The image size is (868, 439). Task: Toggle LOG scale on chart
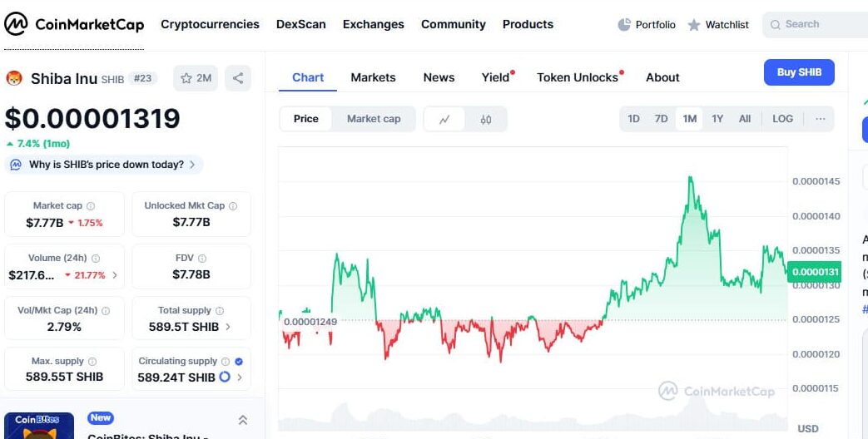[782, 119]
